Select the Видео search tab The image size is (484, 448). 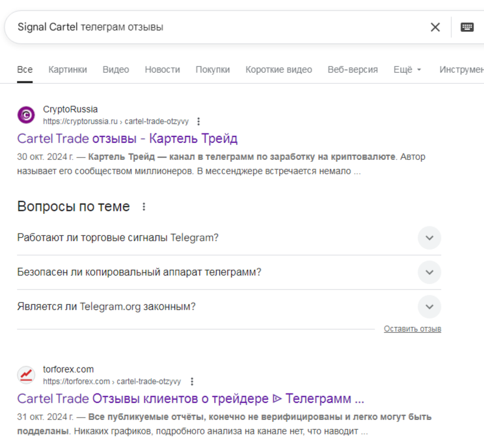pyautogui.click(x=116, y=70)
